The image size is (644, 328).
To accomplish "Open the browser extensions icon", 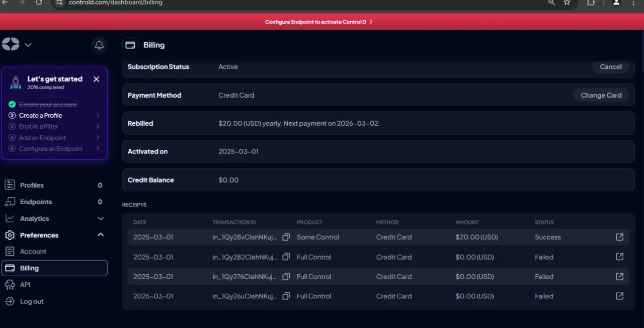I will point(591,3).
